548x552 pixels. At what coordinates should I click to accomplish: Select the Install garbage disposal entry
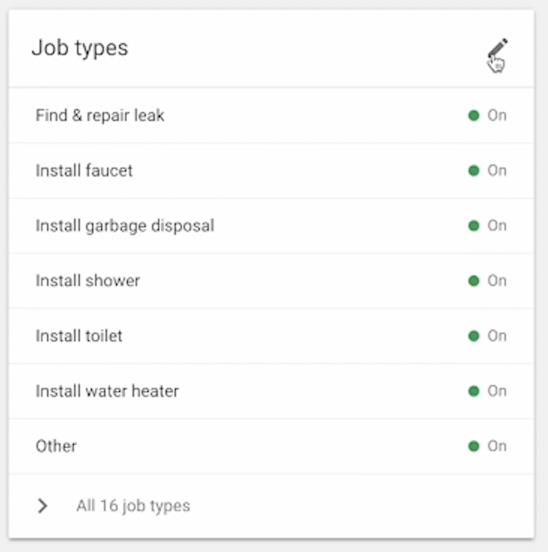coord(271,226)
